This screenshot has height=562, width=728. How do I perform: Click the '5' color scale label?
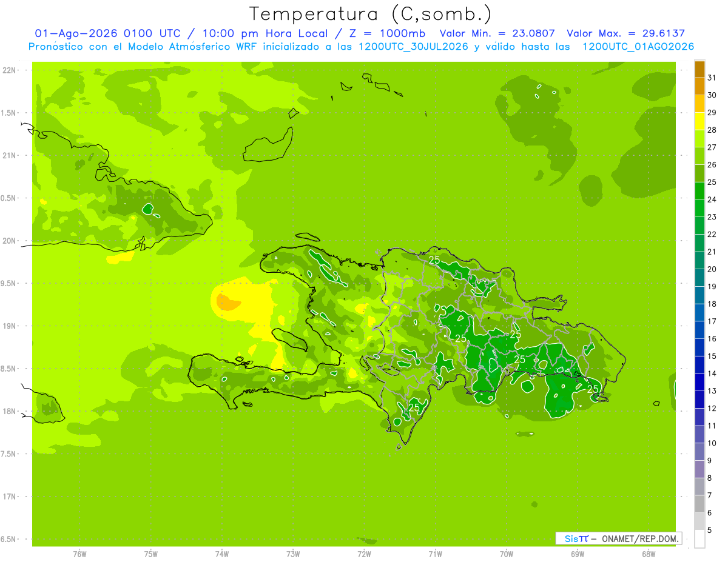709,530
